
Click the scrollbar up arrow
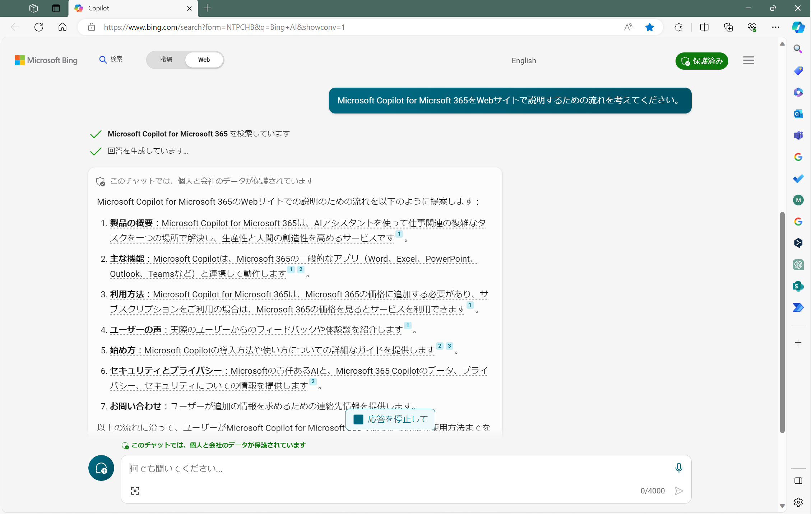(x=782, y=44)
